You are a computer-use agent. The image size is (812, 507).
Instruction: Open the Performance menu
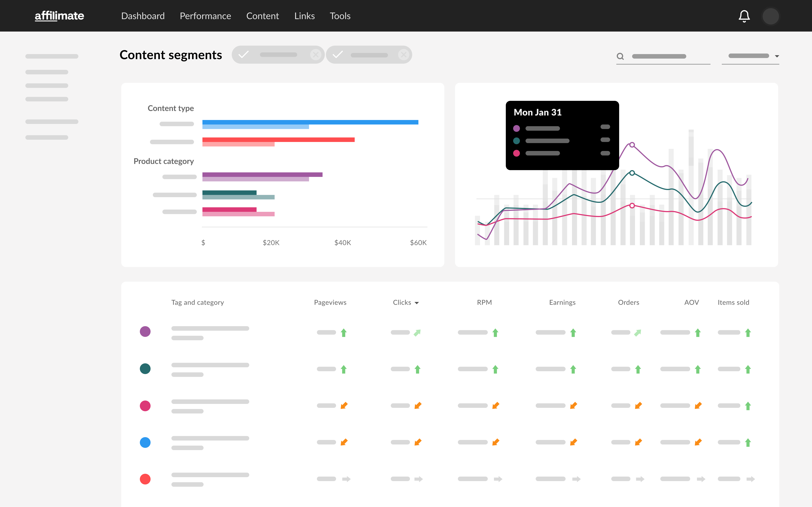[205, 16]
